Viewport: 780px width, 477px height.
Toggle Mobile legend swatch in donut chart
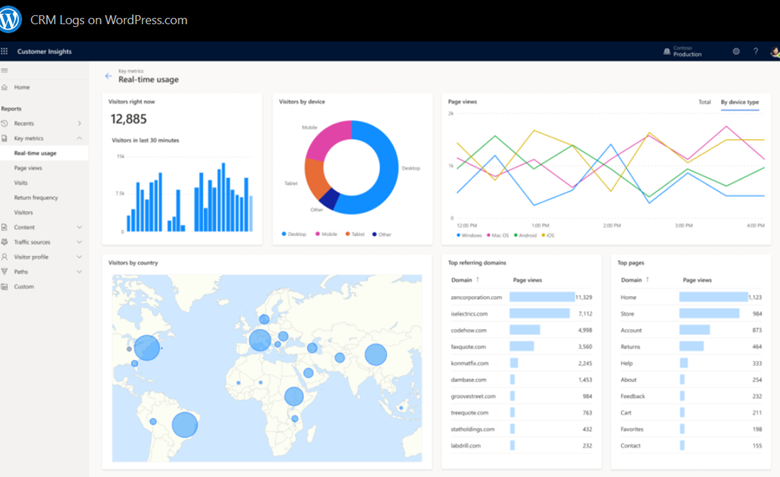click(x=317, y=234)
